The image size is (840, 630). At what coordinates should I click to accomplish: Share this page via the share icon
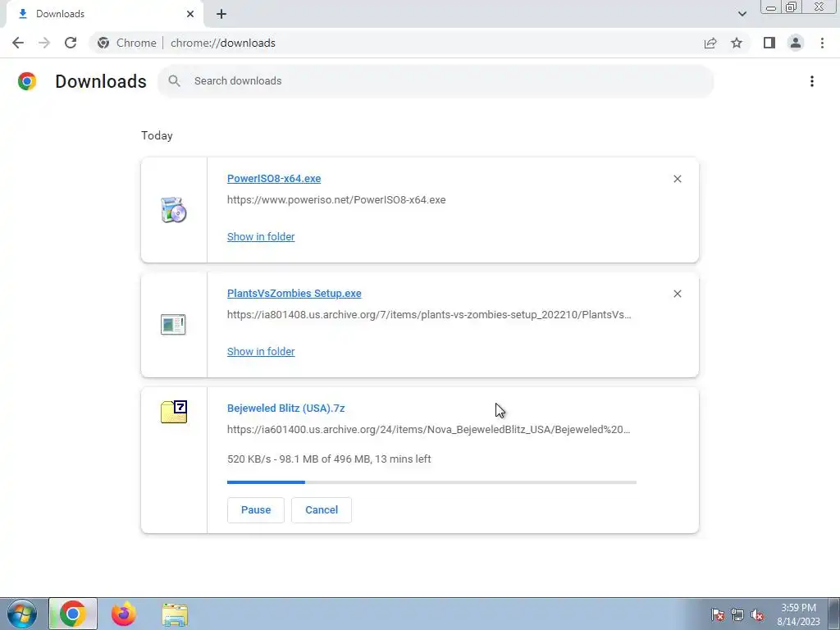pyautogui.click(x=710, y=43)
